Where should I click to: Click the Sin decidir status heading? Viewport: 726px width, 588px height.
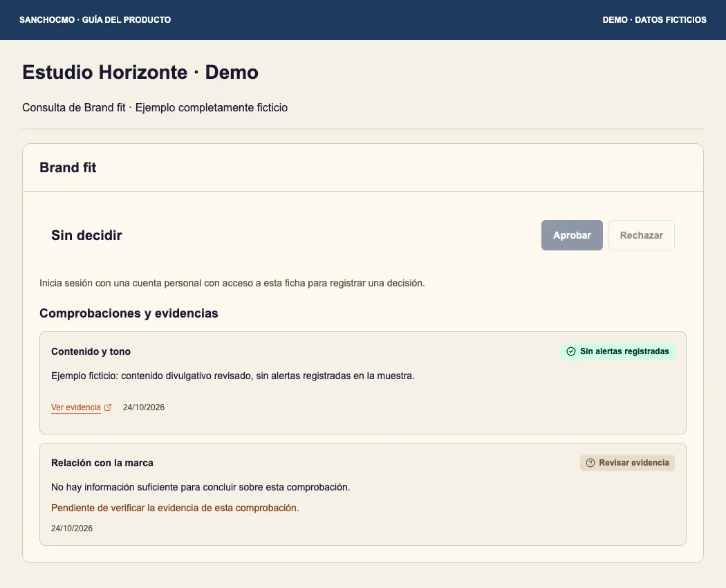pyautogui.click(x=86, y=235)
